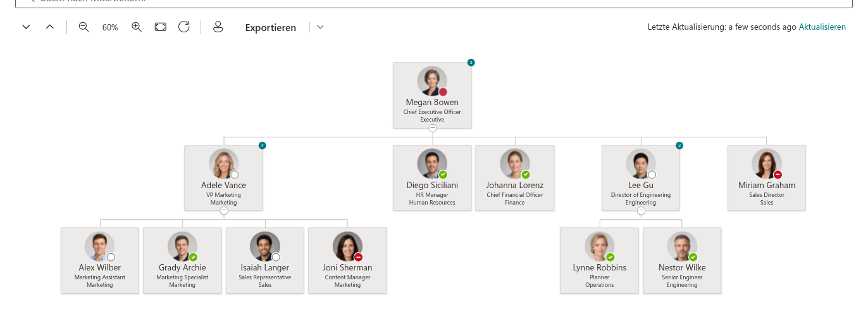Click the Nestor Wilke name text
Screen dimensions: 868x323
(682, 268)
